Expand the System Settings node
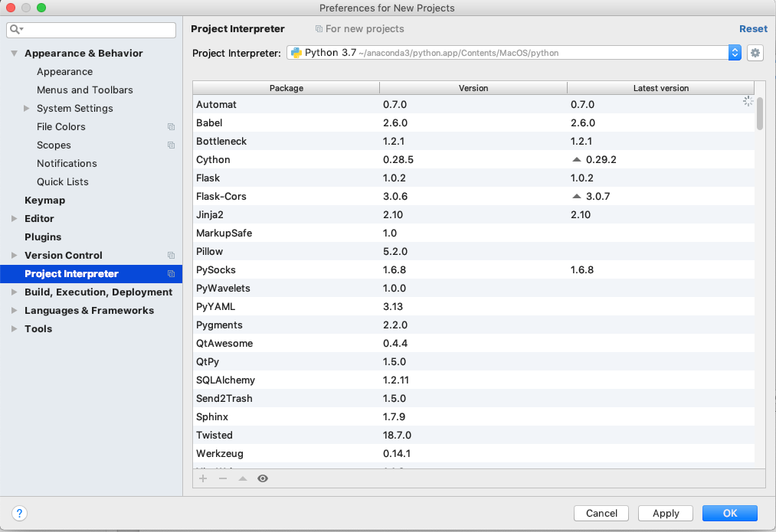The height and width of the screenshot is (532, 776). coord(28,109)
